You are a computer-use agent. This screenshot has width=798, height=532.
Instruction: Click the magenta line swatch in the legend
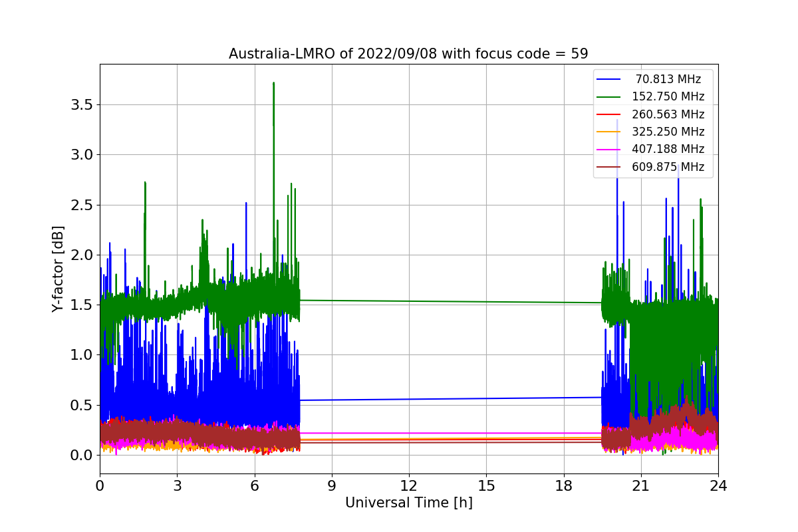click(609, 150)
